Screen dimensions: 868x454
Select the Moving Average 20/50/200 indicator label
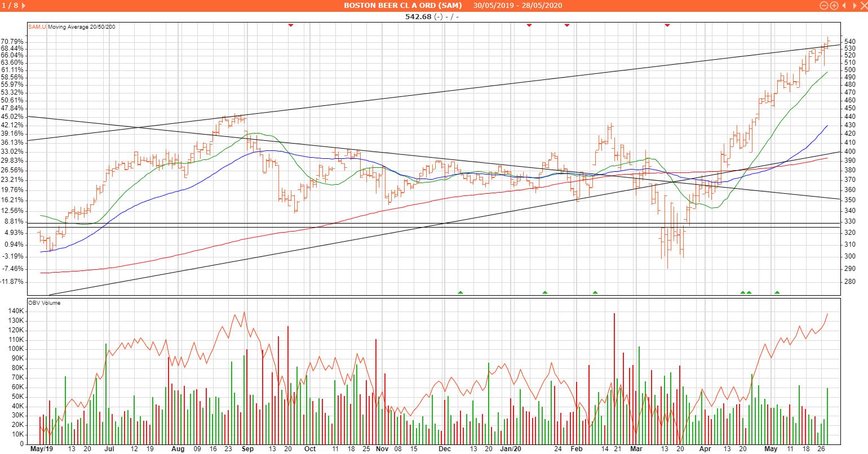click(x=82, y=27)
